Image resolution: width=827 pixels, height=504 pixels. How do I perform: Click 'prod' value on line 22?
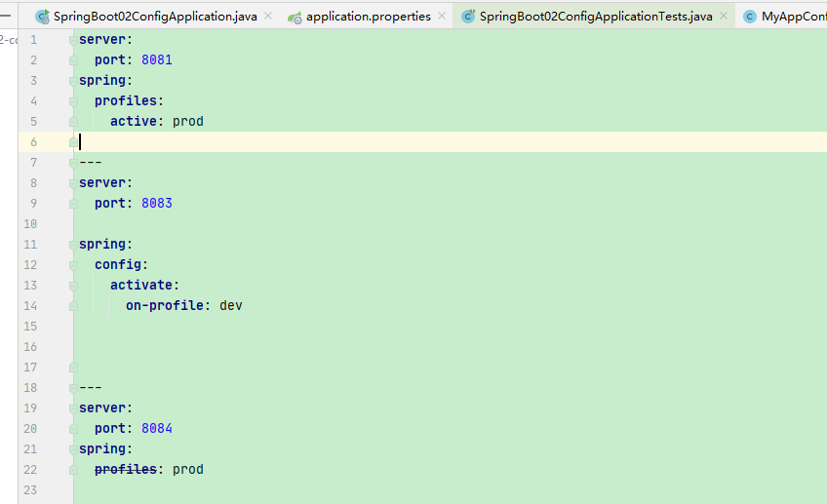point(188,470)
